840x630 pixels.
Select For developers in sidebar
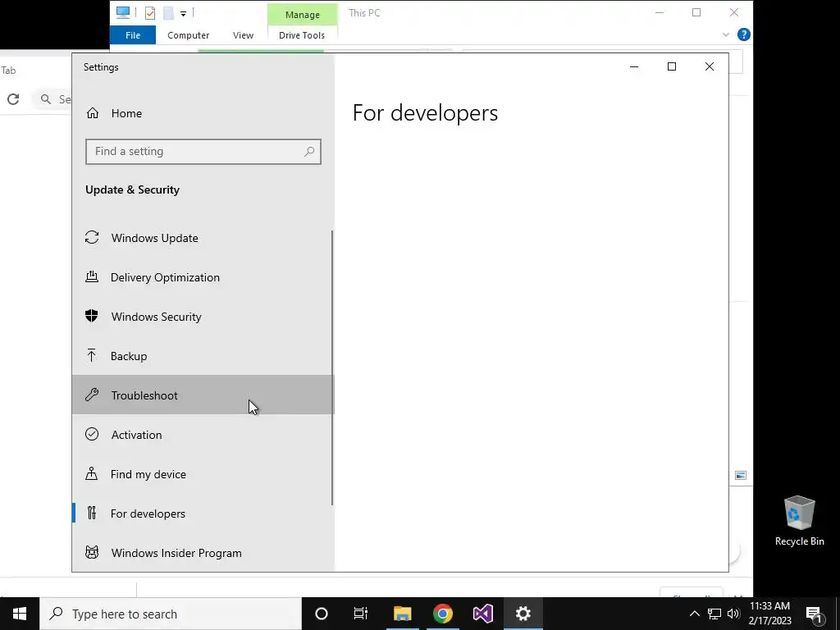[x=203, y=514]
